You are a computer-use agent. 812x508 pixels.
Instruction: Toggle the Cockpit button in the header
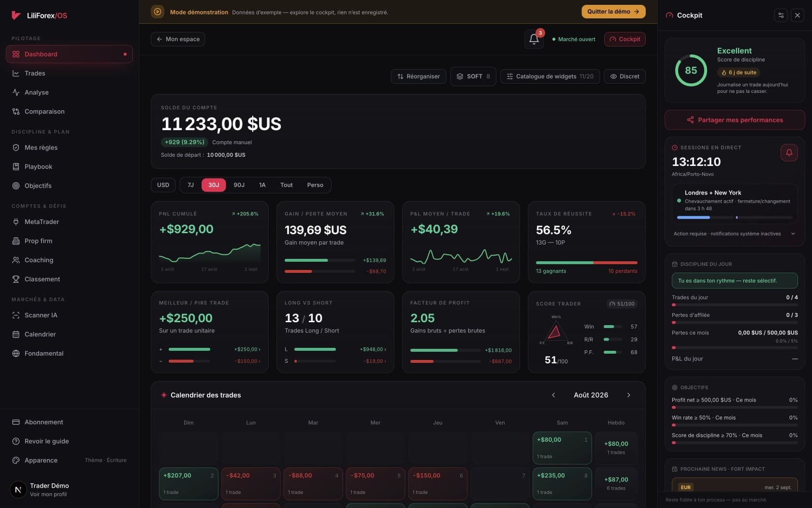coord(624,39)
